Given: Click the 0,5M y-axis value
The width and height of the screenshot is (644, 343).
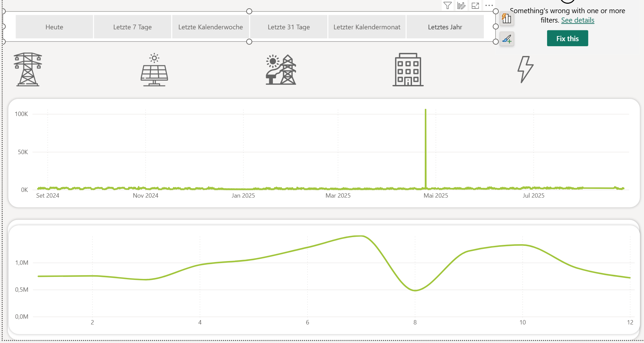Looking at the screenshot, I should pyautogui.click(x=22, y=290).
